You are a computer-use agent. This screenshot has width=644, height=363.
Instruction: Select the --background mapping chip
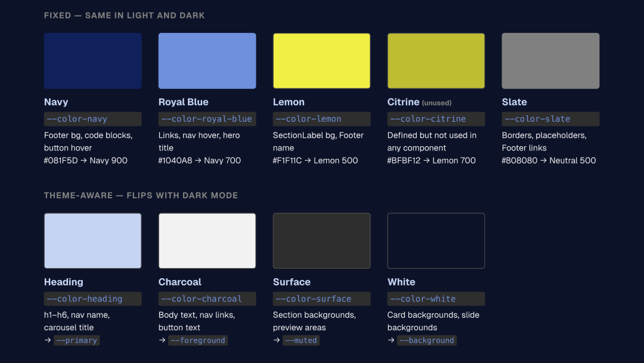pyautogui.click(x=427, y=340)
